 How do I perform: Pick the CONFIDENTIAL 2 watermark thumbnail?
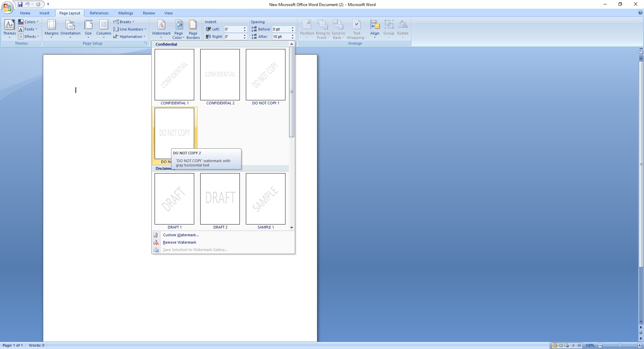[220, 74]
